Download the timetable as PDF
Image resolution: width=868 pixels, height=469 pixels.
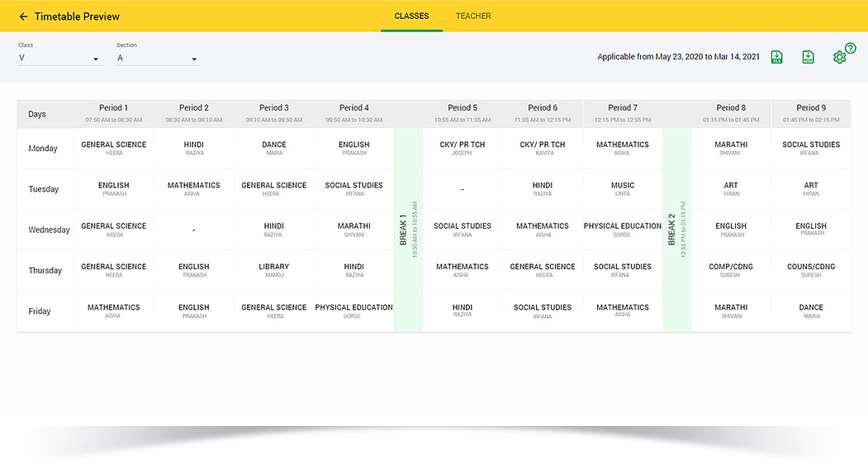[808, 57]
